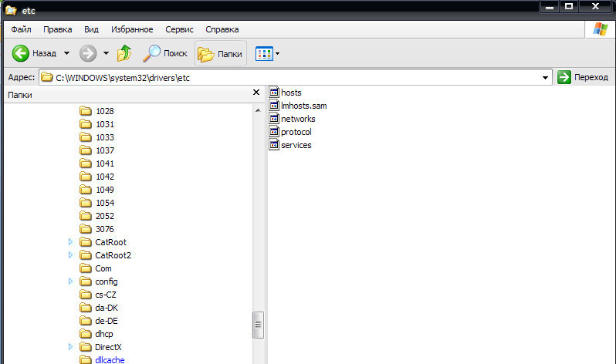Viewport: 616px width, 364px height.
Task: Click the Переход go button
Action: 584,77
